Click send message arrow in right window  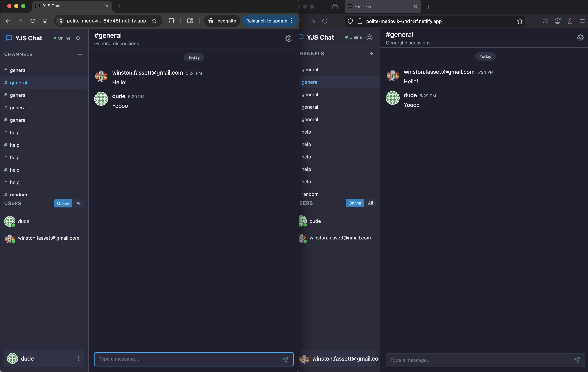pyautogui.click(x=577, y=360)
